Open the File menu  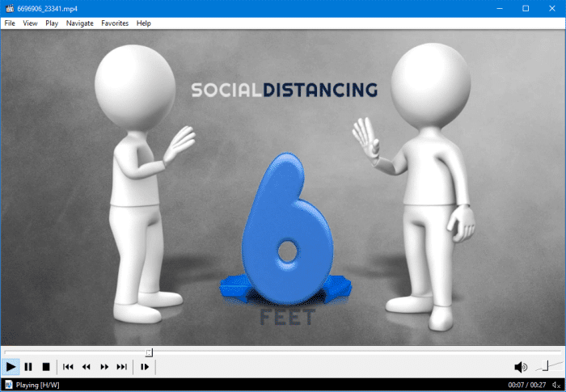point(10,23)
